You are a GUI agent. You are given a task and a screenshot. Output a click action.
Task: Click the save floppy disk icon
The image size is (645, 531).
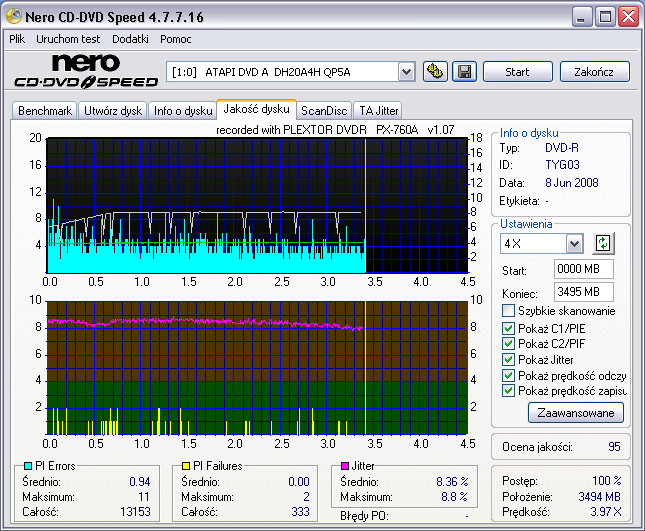[464, 72]
